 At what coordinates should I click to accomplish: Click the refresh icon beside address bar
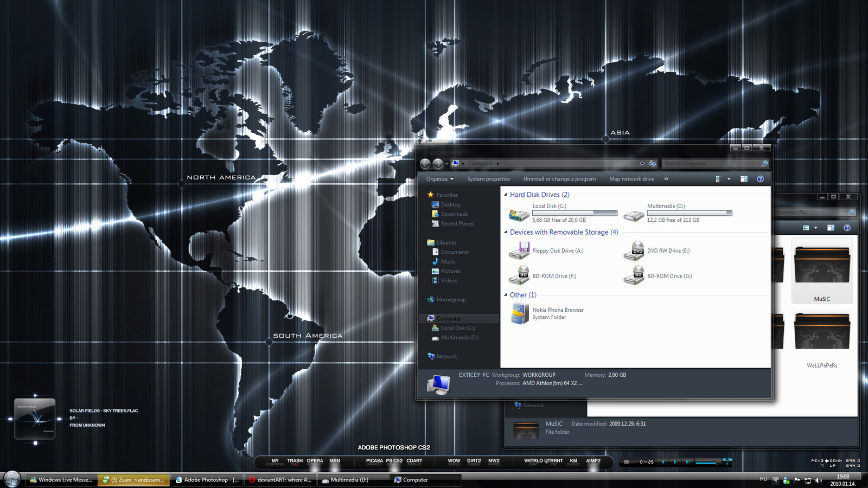[x=653, y=163]
